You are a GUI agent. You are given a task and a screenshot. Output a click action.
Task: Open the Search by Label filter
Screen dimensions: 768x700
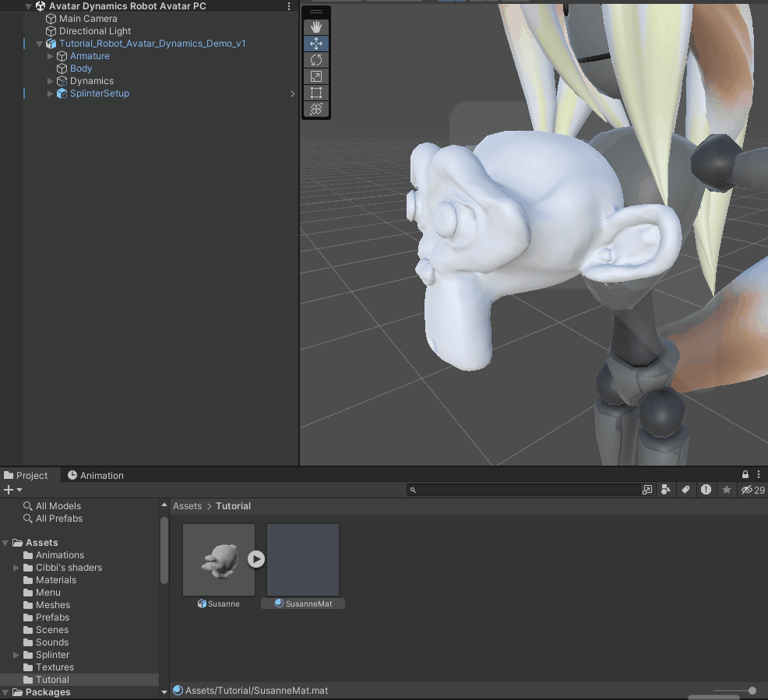(685, 490)
